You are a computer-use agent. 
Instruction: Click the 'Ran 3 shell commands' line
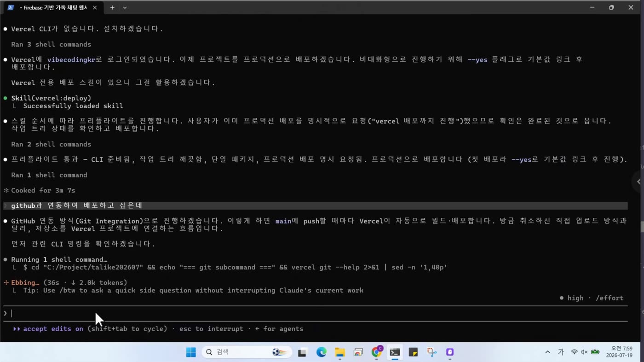click(51, 45)
